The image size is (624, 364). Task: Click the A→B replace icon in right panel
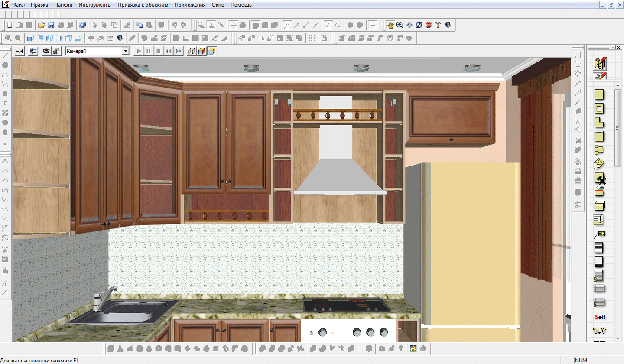[599, 317]
